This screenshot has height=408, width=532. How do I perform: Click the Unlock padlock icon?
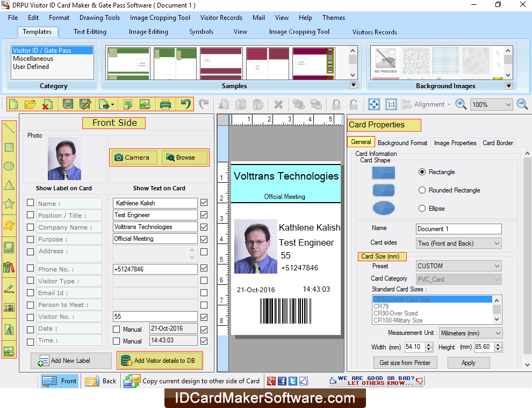[353, 104]
